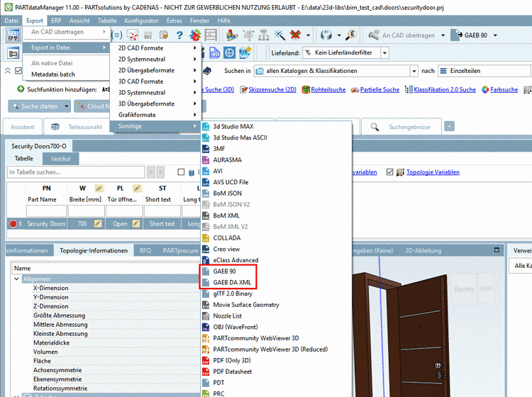Screen dimensions: 532x397
Task: Click the pencil icon beside Open value
Action: (x=135, y=224)
